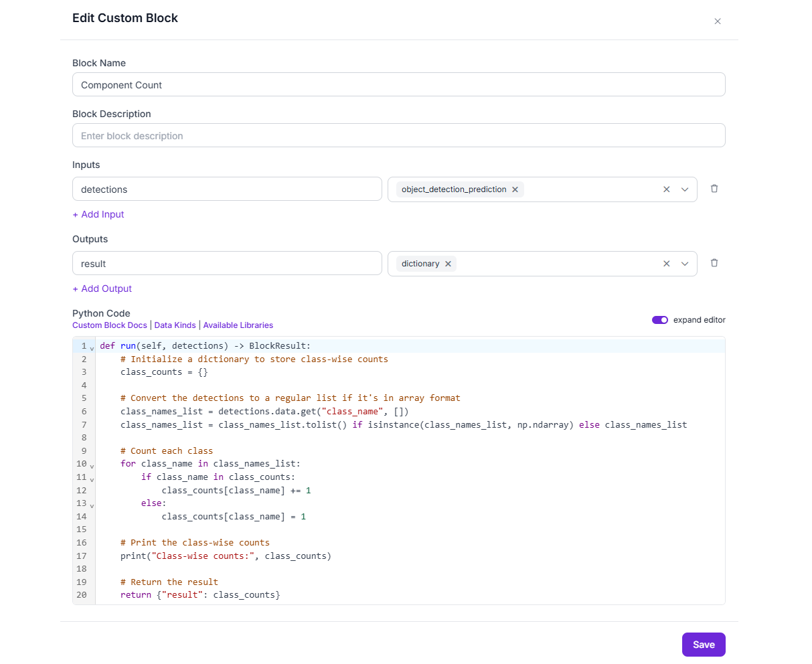Open the output kinds dropdown
812x664 pixels.
685,264
